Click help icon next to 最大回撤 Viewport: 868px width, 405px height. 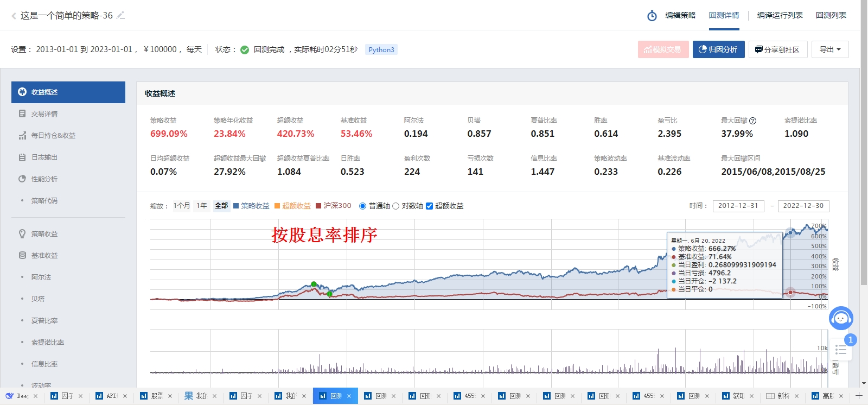[752, 121]
